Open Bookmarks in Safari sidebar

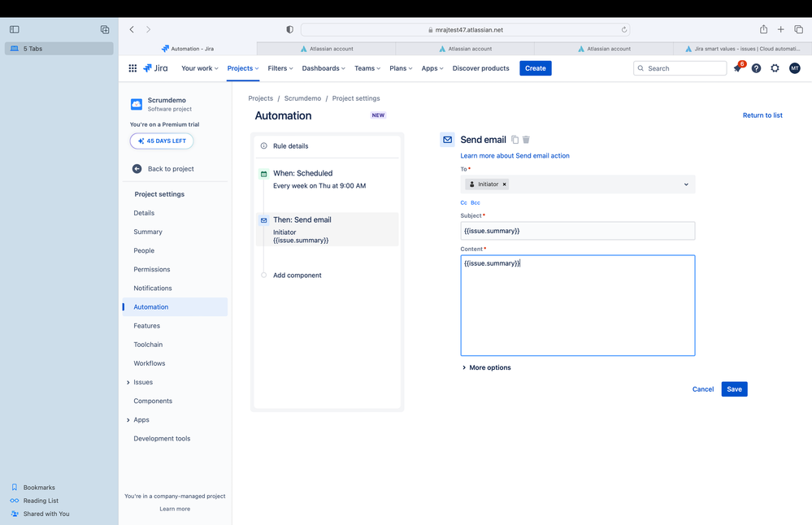click(39, 488)
